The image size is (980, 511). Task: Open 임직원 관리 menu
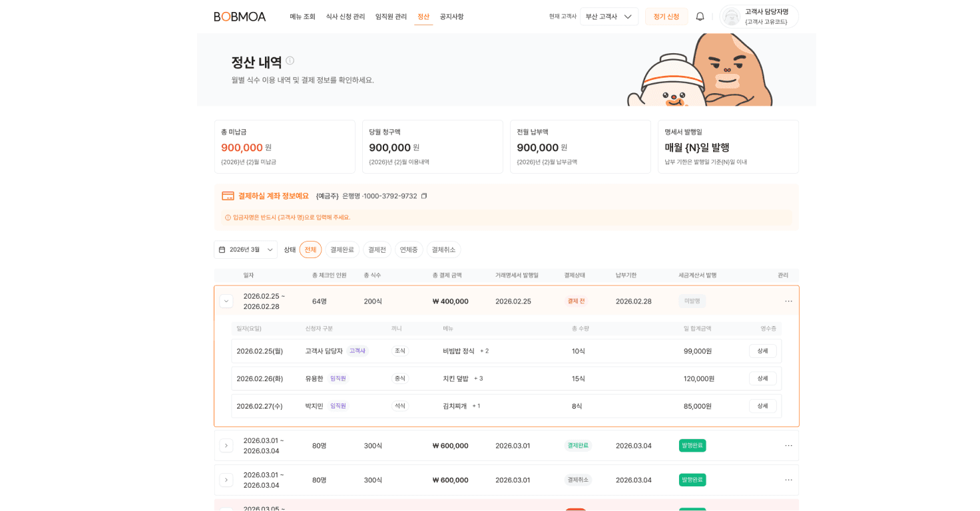[391, 17]
